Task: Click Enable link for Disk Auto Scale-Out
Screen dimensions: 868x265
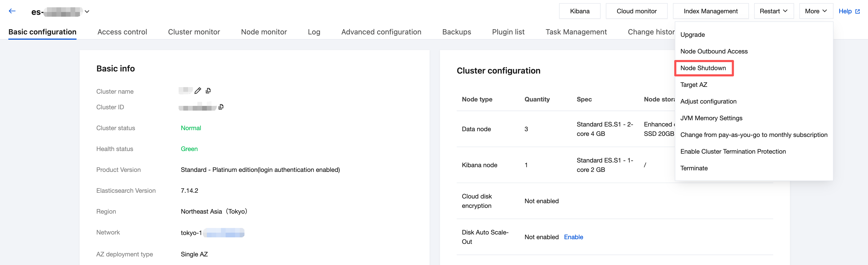Action: tap(573, 237)
